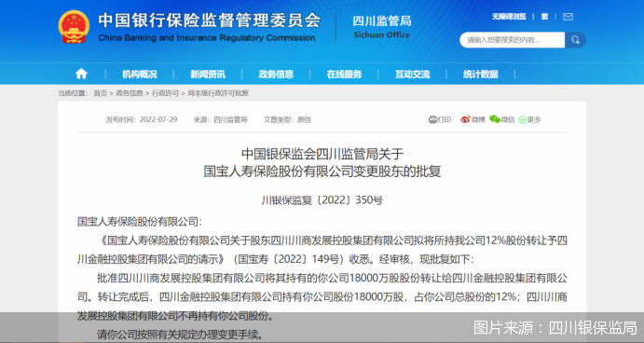Click the 无障碍浏览 accessibility link
This screenshot has height=343, width=644.
509,17
